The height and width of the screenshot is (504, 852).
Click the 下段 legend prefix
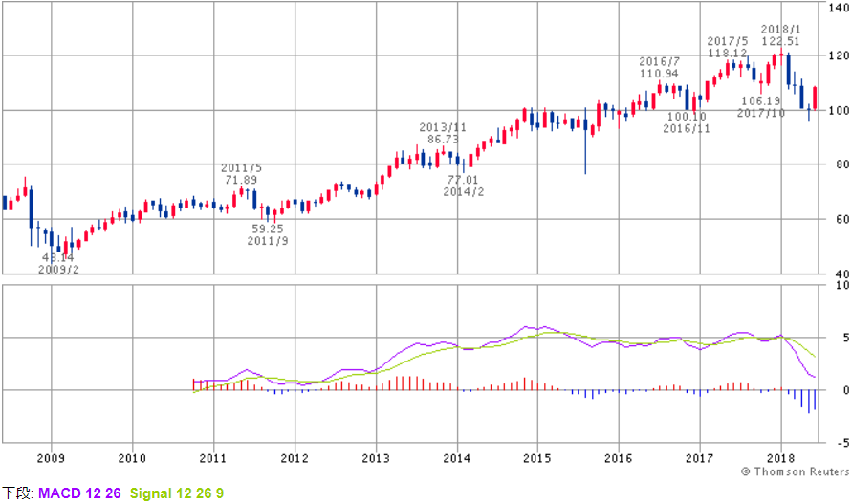[17, 493]
